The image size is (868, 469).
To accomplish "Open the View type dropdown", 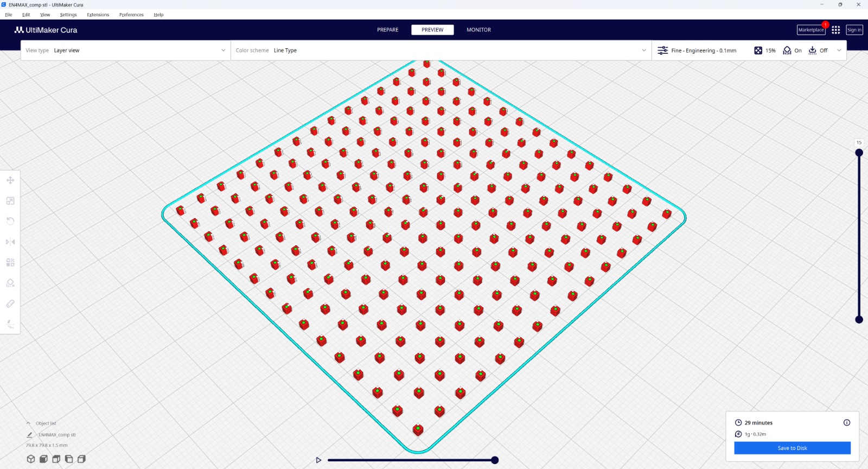I will (125, 50).
